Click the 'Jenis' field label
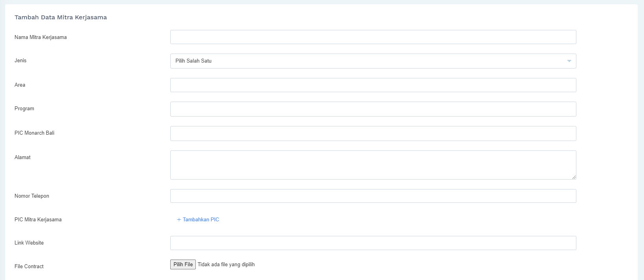Viewport: 644px width, 280px height. click(20, 61)
